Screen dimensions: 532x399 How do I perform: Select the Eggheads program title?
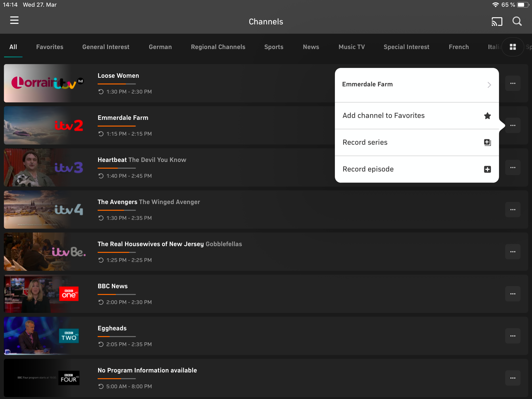pyautogui.click(x=112, y=328)
